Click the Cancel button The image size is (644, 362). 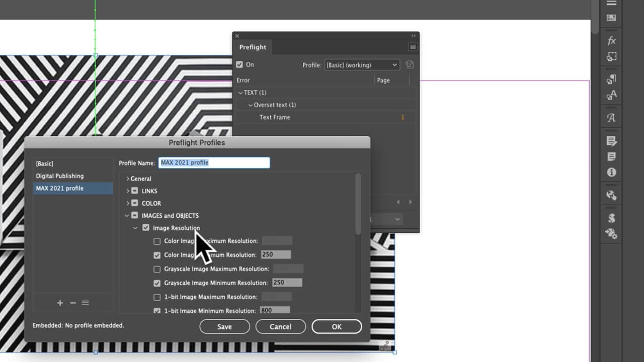click(x=280, y=326)
